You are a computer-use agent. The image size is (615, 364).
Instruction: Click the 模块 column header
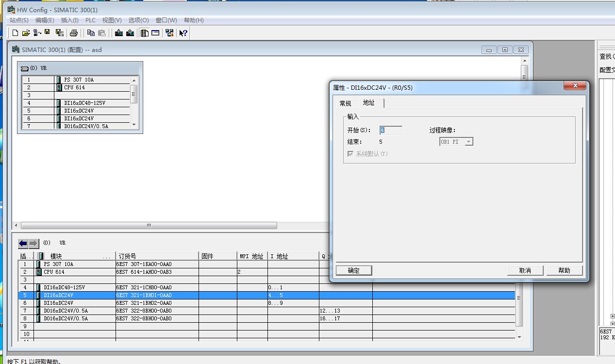coord(76,256)
